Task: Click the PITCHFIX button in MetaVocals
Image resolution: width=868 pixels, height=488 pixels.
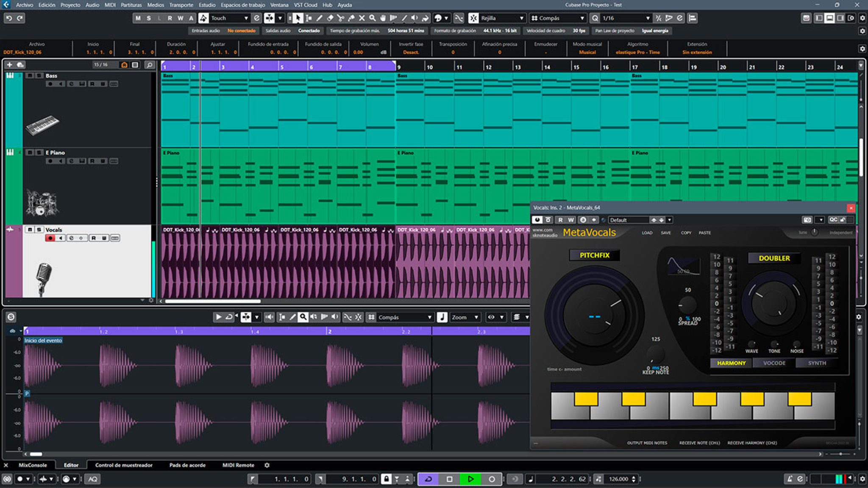Action: click(594, 255)
